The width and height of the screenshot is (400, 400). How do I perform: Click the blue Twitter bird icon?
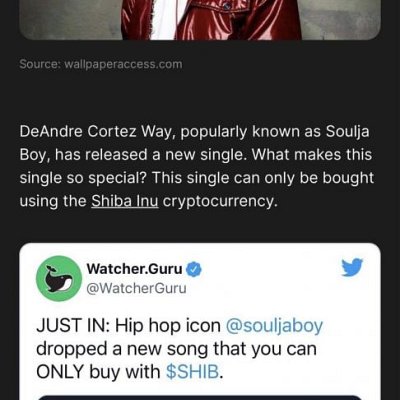click(352, 267)
